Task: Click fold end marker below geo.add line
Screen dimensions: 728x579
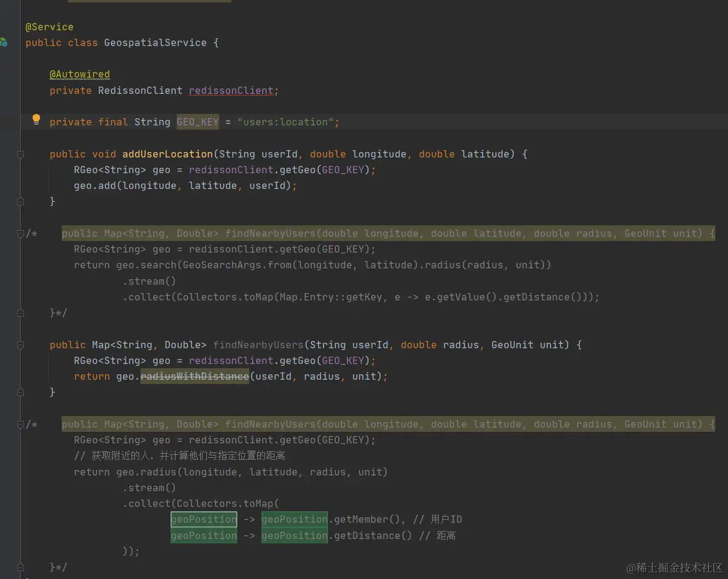Action: [x=21, y=201]
